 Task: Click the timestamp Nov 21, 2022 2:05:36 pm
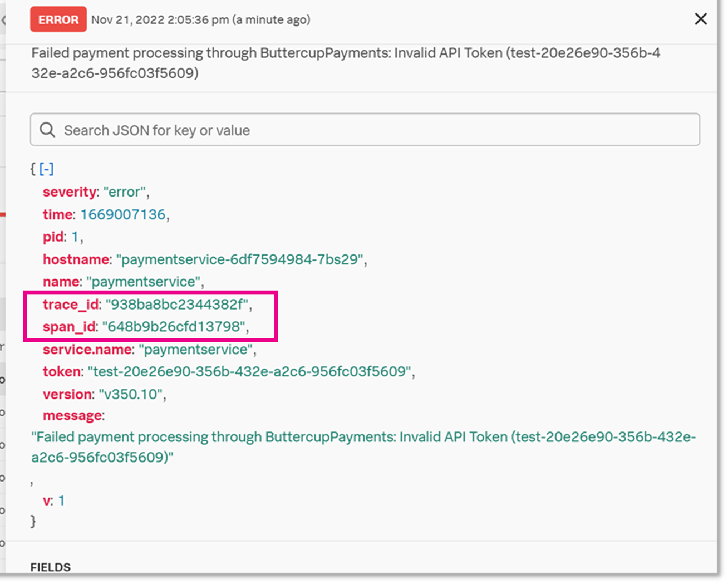tap(160, 19)
